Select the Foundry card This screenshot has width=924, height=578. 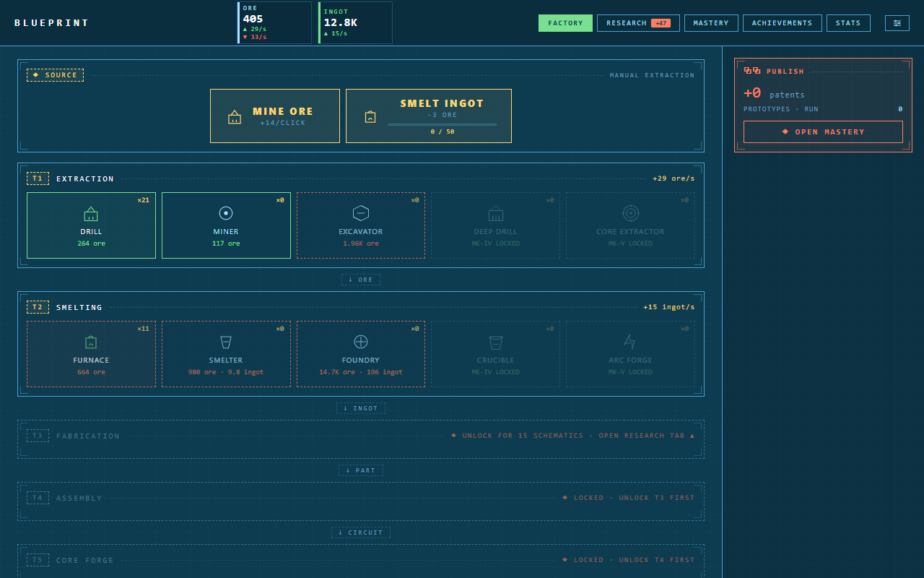pos(361,354)
